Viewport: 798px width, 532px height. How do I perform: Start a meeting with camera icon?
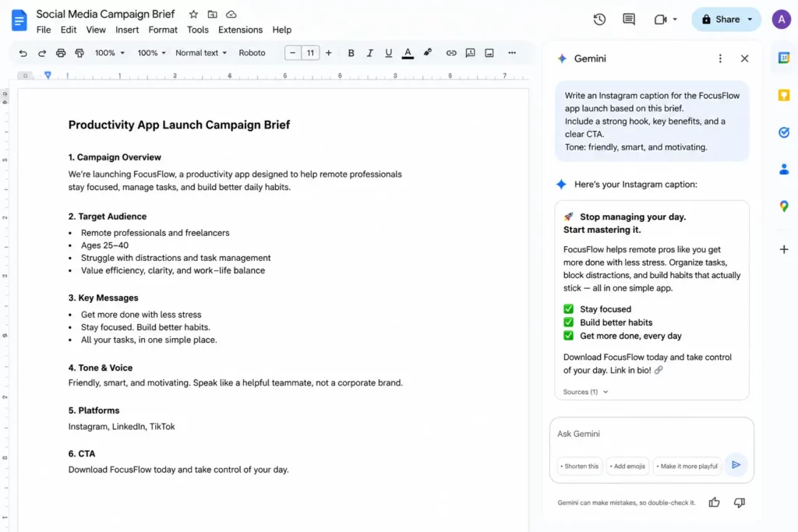[x=660, y=19]
